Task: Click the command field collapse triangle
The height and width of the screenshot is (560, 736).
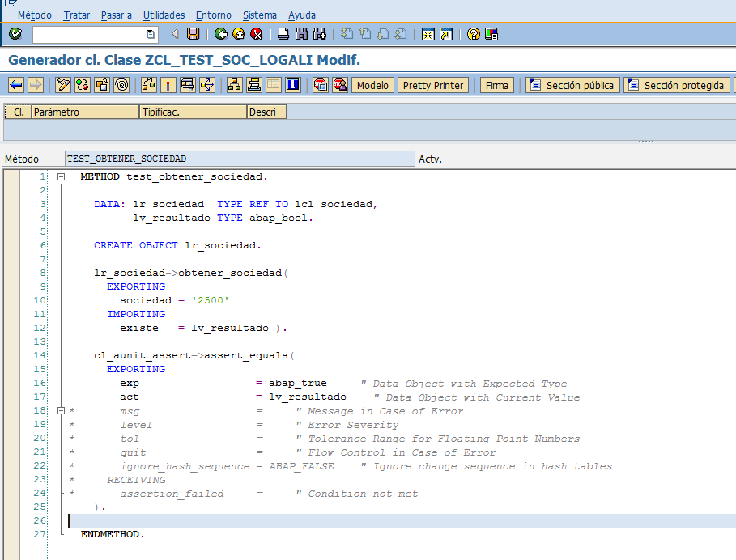Action: pos(175,34)
